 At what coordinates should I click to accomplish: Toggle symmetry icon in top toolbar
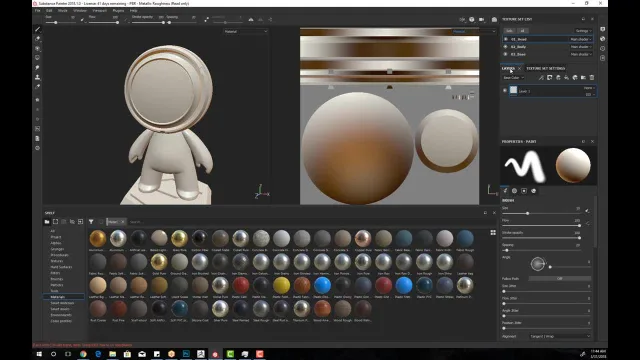(251, 19)
